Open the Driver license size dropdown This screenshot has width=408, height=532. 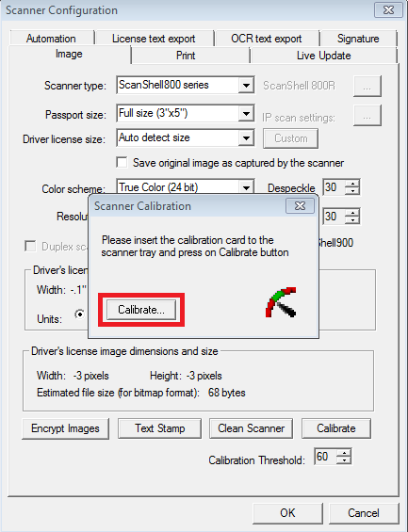pos(246,138)
